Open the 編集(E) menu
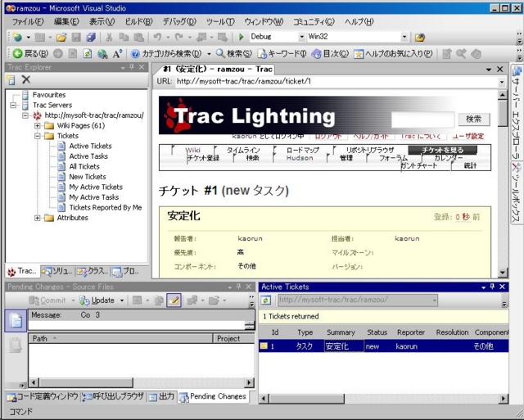524x420 pixels. point(66,22)
